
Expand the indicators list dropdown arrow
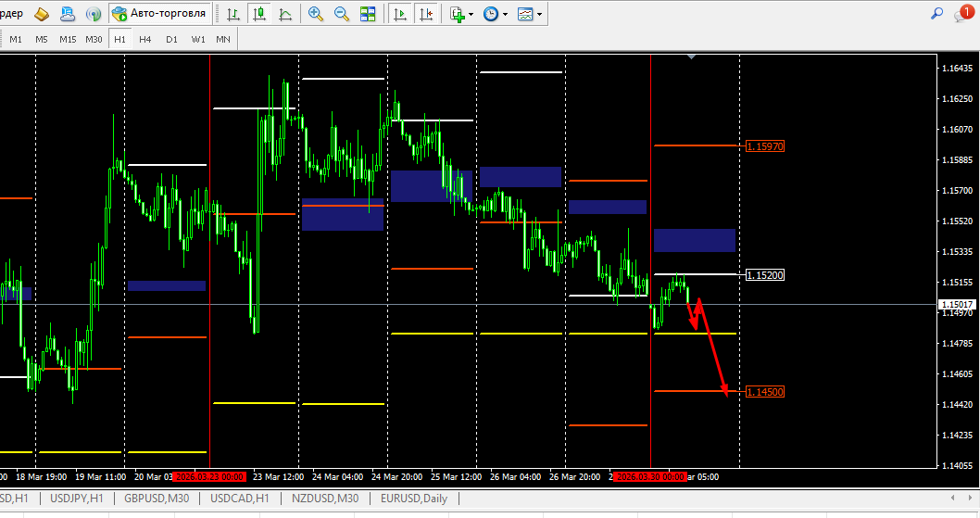[x=471, y=14]
